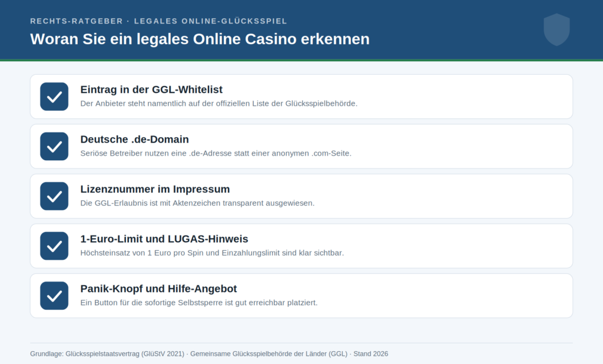The image size is (603, 364).
Task: Click the text 'Seriöse Betreiber nutzen eine .de-Adresse'
Action: pos(156,153)
